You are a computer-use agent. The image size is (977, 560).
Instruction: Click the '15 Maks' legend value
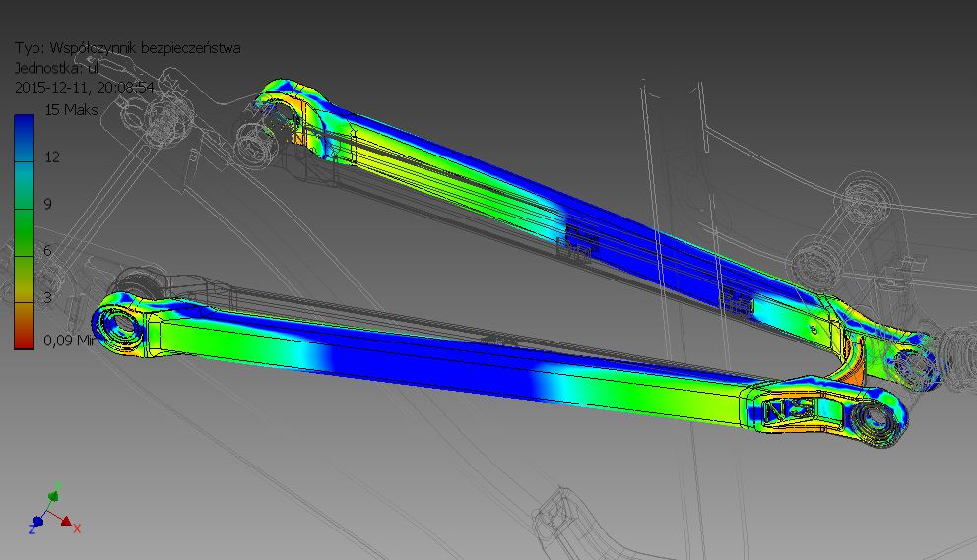(71, 110)
